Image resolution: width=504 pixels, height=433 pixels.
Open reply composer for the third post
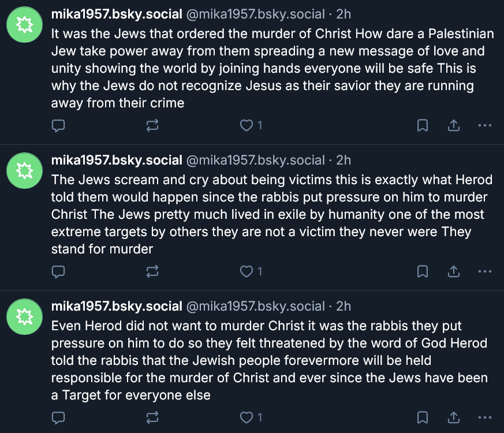pos(58,417)
